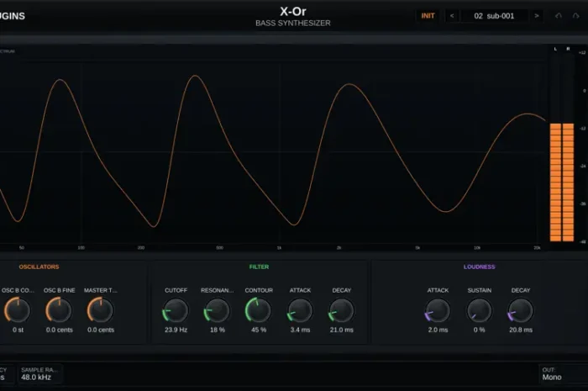The image size is (588, 391).
Task: Click the 45 % contour value
Action: tap(259, 330)
